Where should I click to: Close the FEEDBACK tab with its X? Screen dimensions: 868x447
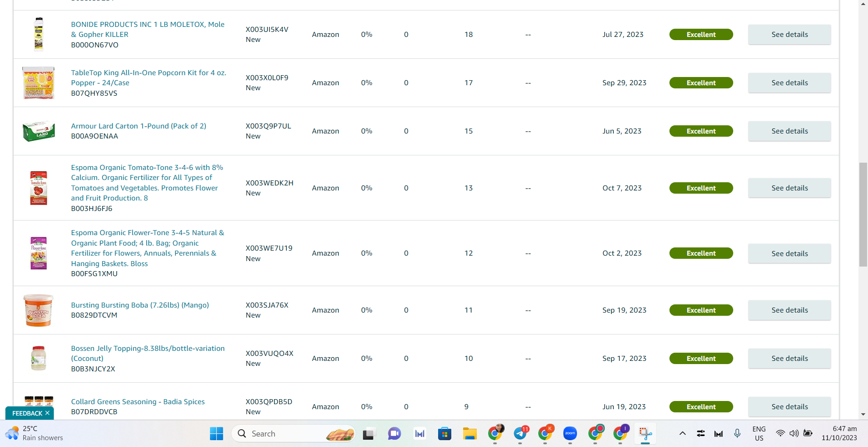[x=47, y=413]
